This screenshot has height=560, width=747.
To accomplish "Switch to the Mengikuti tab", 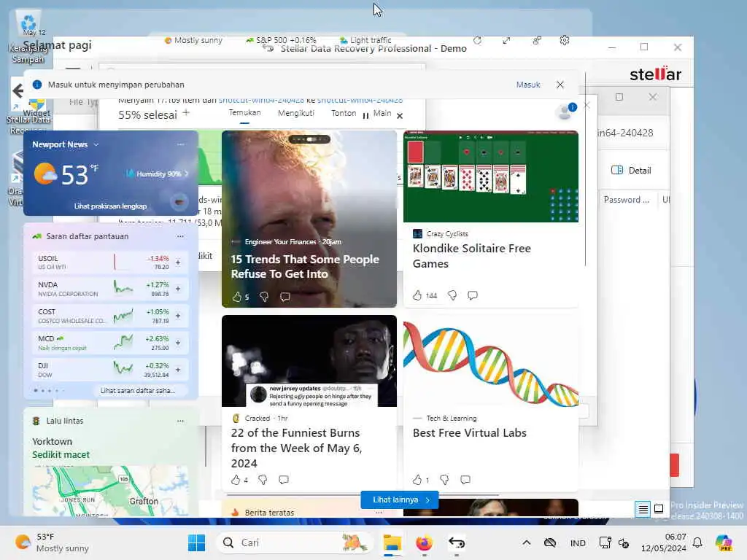I will pos(296,113).
